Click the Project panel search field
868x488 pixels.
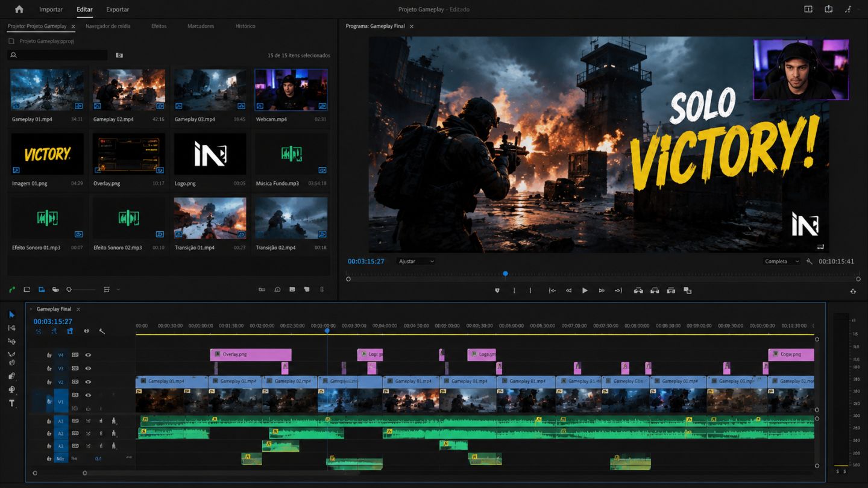click(58, 55)
